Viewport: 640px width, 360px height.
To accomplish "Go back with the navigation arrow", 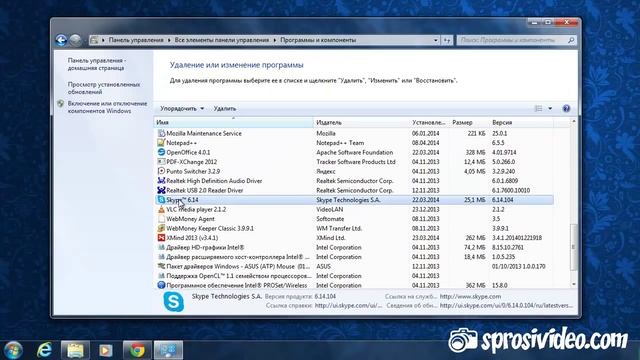I will pyautogui.click(x=61, y=40).
